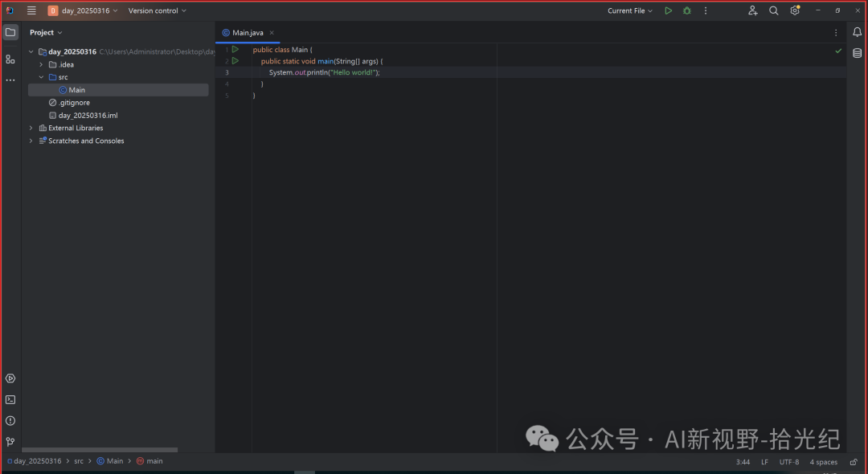Open Project view selector dropdown
This screenshot has width=868, height=474.
(x=46, y=33)
